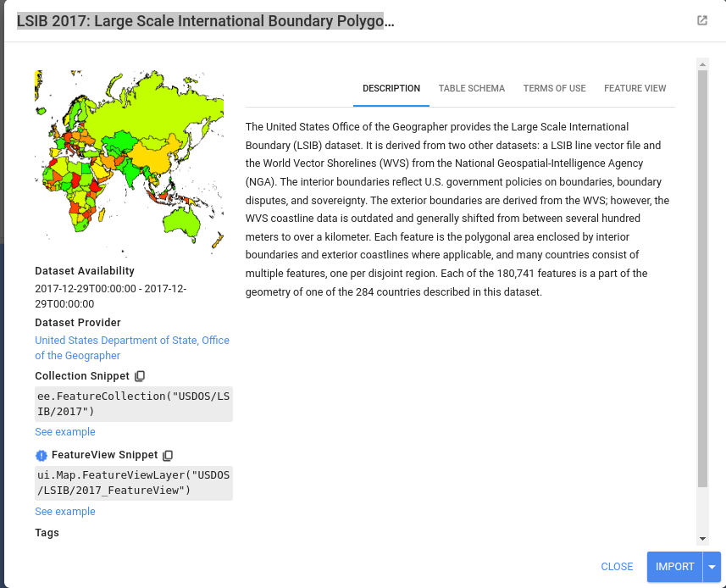
Task: Switch to the Description tab
Action: pos(391,88)
